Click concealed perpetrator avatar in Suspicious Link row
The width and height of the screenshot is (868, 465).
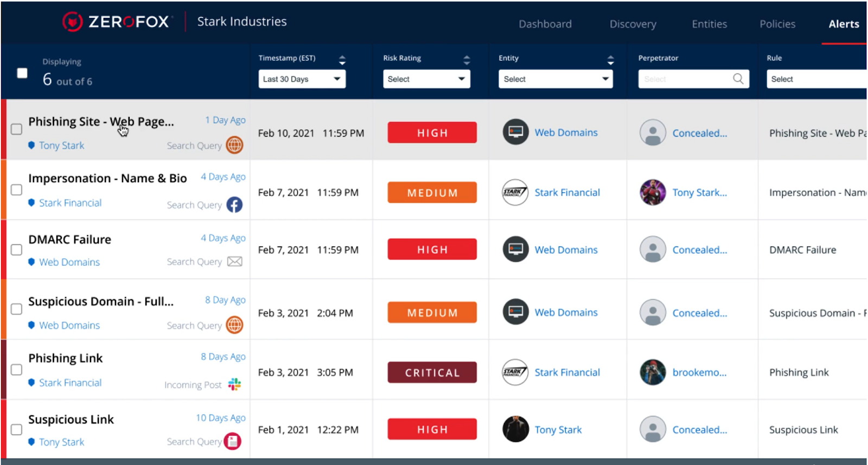pyautogui.click(x=653, y=429)
